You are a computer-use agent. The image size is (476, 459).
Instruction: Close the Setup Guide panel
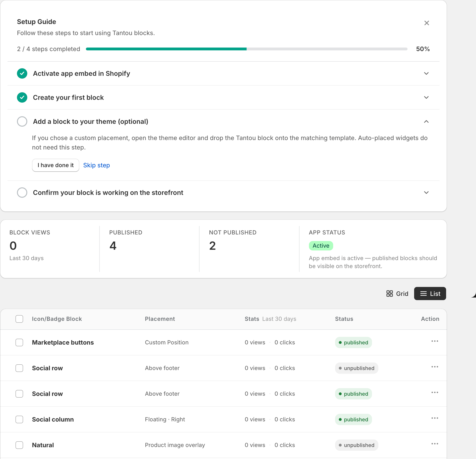(426, 23)
